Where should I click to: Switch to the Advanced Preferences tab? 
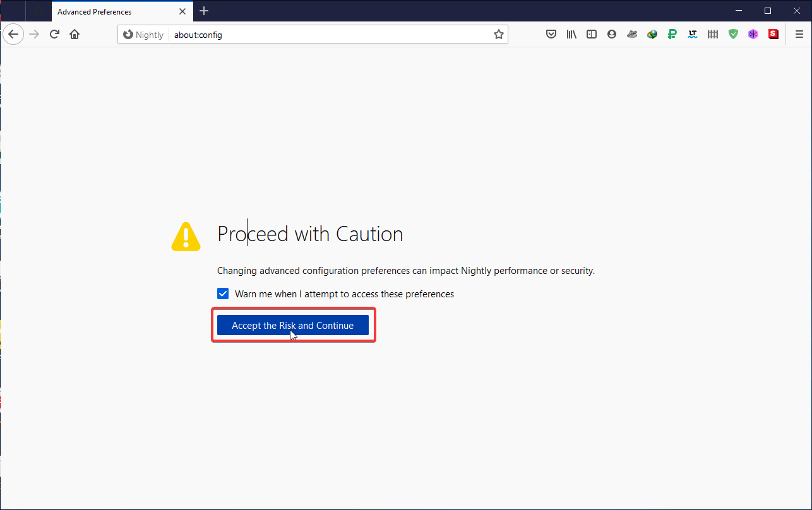(x=101, y=11)
